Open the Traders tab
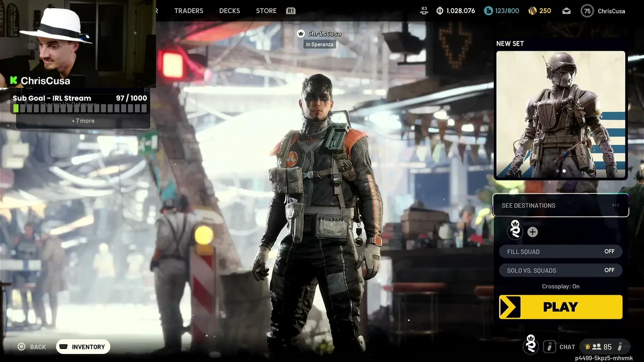The width and height of the screenshot is (644, 362). tap(189, 11)
